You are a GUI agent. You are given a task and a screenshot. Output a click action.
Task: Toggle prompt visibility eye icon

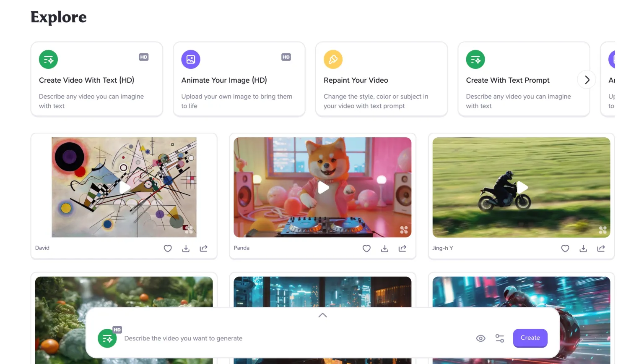[x=480, y=338]
